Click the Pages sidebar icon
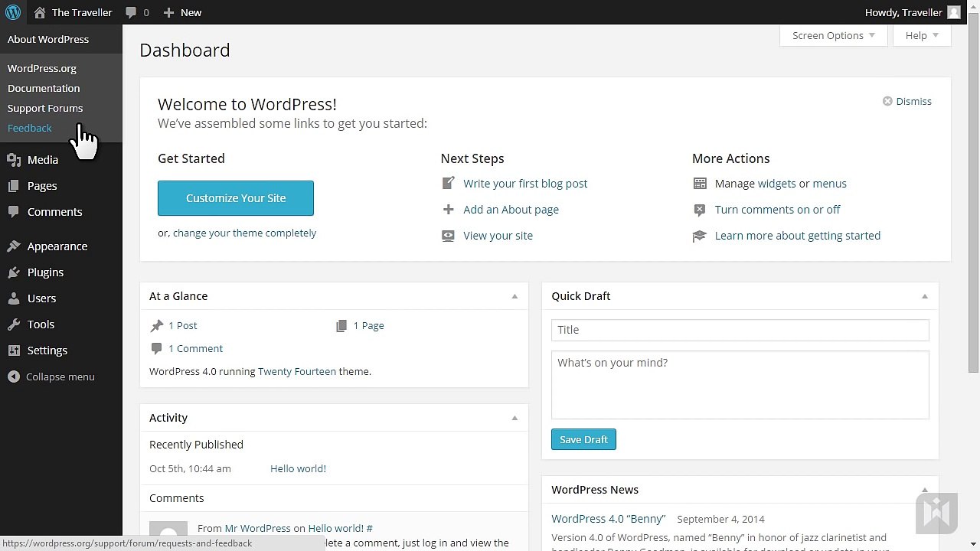The image size is (980, 551). [x=14, y=186]
